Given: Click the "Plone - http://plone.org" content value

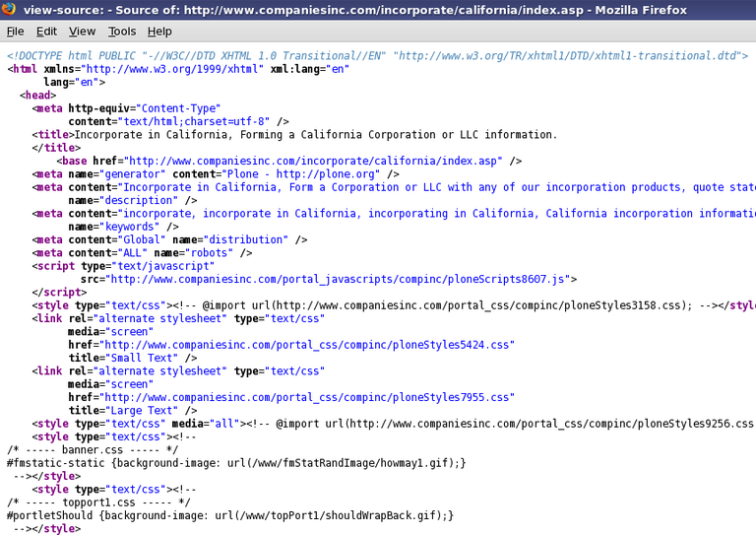Looking at the screenshot, I should pyautogui.click(x=300, y=174).
